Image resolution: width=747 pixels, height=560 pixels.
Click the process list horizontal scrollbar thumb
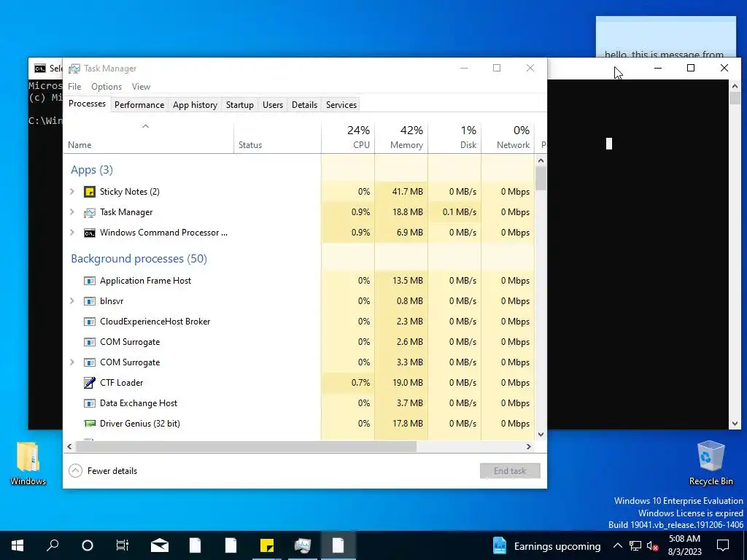click(x=246, y=447)
